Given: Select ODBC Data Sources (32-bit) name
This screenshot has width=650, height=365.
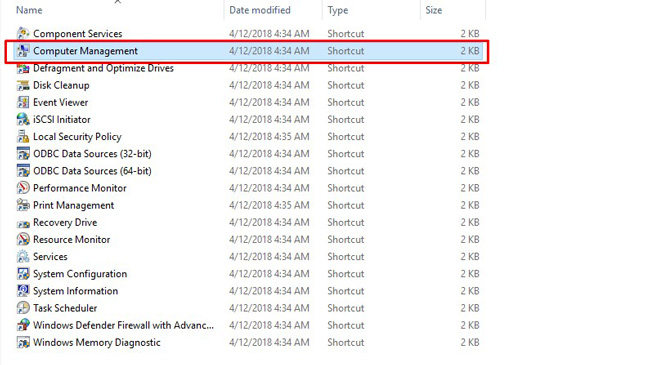Looking at the screenshot, I should point(92,153).
